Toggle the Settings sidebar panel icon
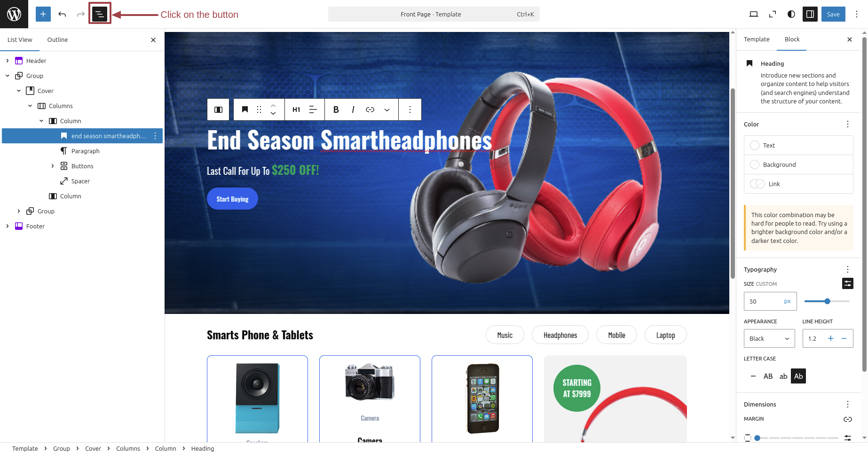This screenshot has width=868, height=454. [810, 14]
